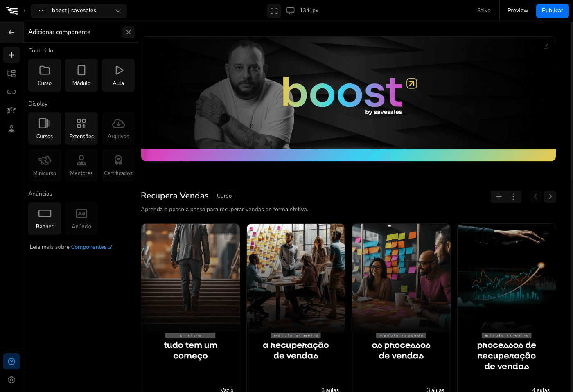Viewport: 573px width, 392px height.
Task: Open the help question mark icon
Action: tap(11, 361)
